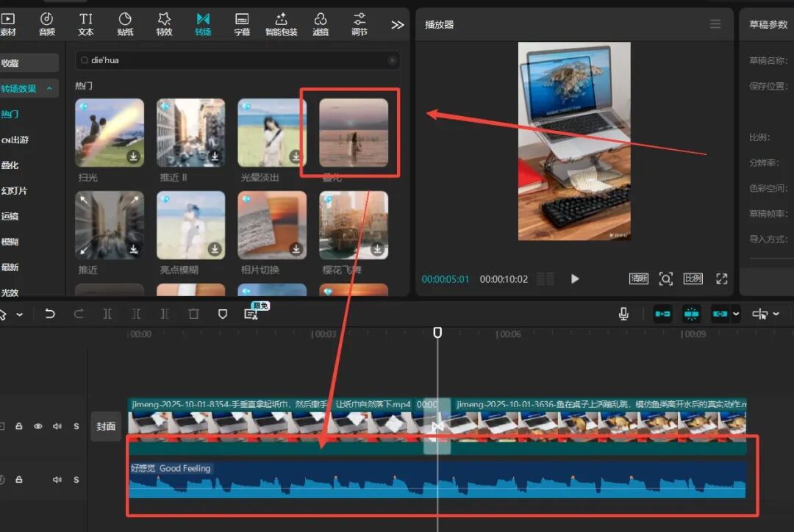Select the 幻灯片 category in sidebar

[x=14, y=190]
